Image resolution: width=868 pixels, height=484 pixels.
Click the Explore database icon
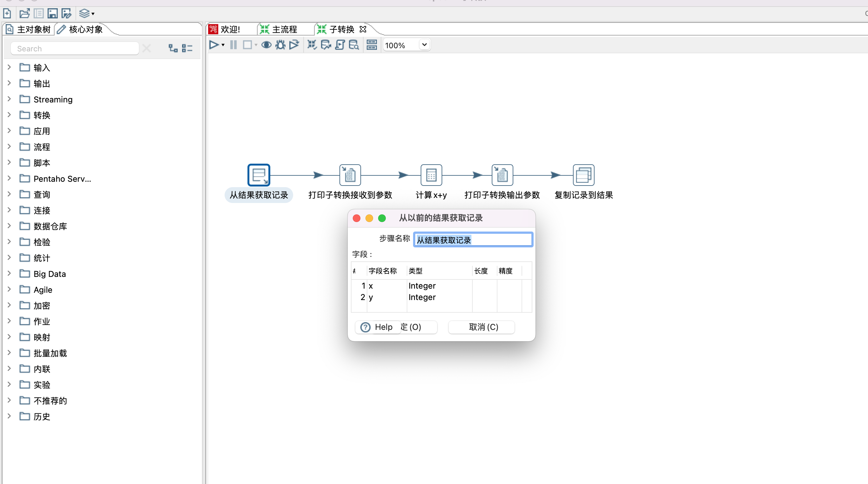[x=353, y=45]
